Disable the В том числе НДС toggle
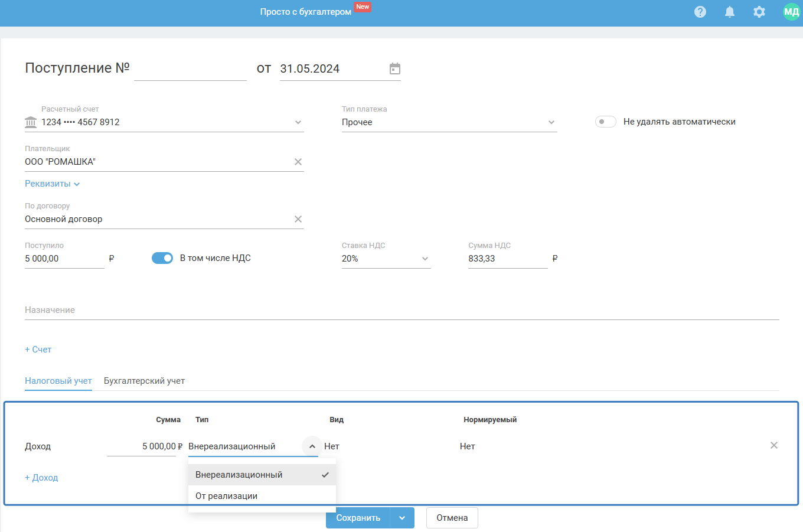This screenshot has height=532, width=803. click(x=162, y=258)
